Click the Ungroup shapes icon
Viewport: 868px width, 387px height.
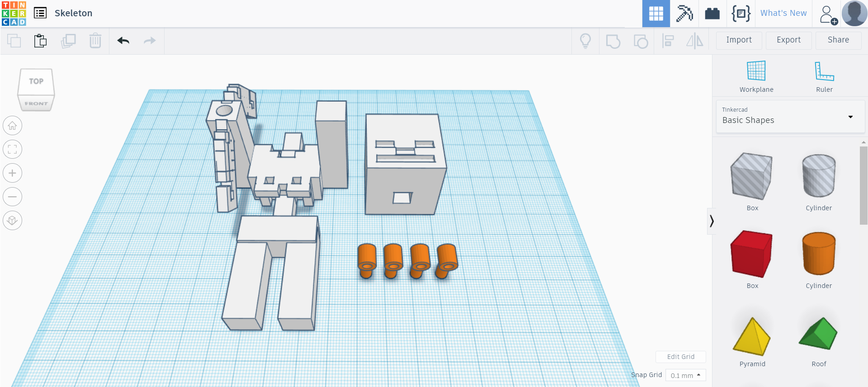(641, 41)
